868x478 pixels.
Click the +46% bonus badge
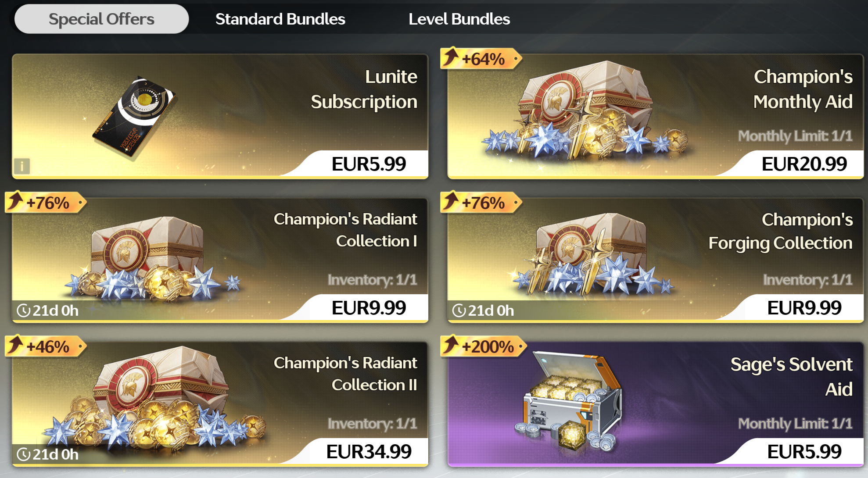pyautogui.click(x=46, y=346)
